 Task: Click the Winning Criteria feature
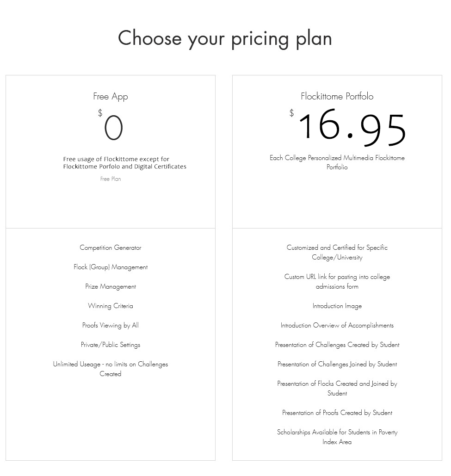point(111,306)
